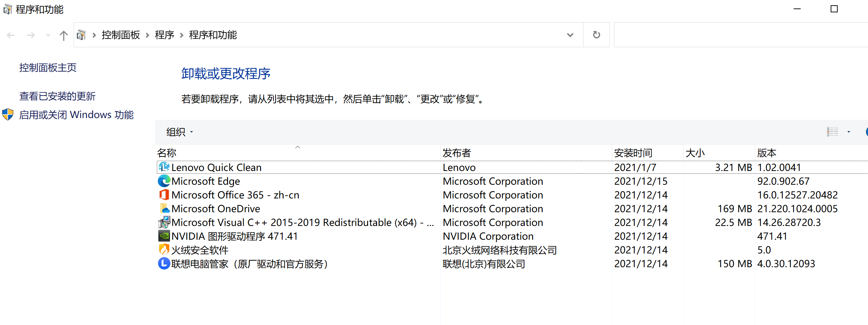Screen dimensions: 868x325
Task: Click the shield icon beside Windows 功能
Action: [x=8, y=115]
